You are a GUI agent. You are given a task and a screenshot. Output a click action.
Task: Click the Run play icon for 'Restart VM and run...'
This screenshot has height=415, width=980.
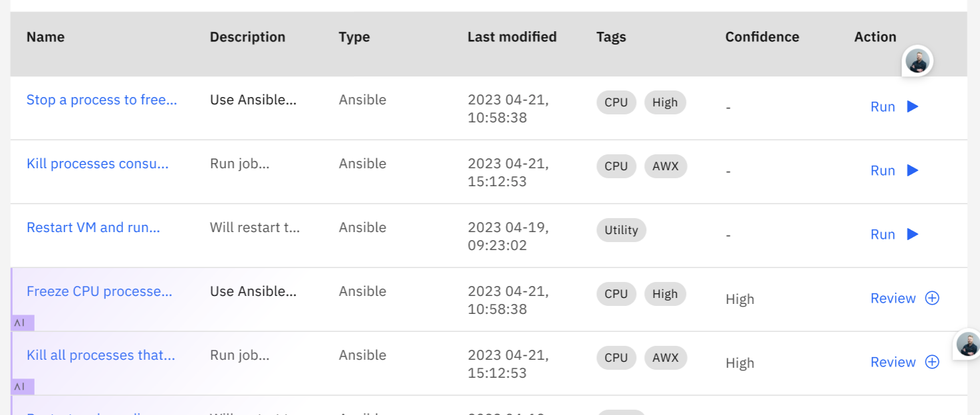click(x=912, y=234)
